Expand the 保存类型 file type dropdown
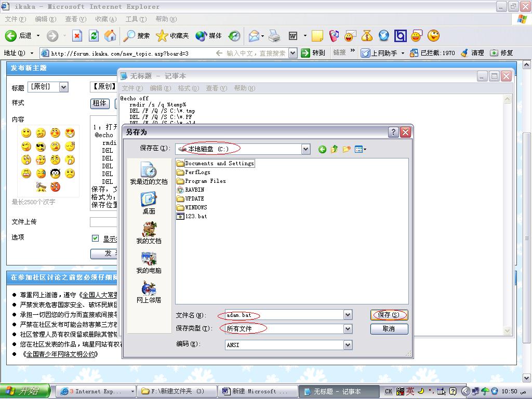 348,329
